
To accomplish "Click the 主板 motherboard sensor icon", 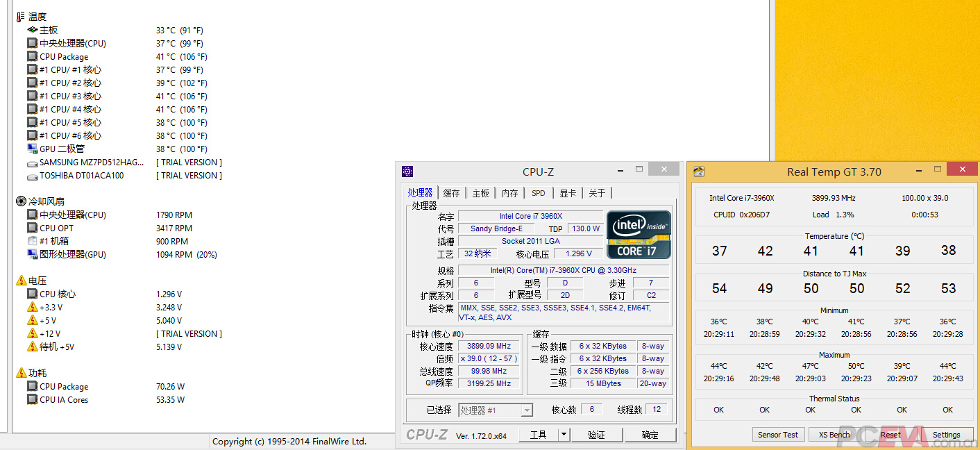I will (x=32, y=30).
